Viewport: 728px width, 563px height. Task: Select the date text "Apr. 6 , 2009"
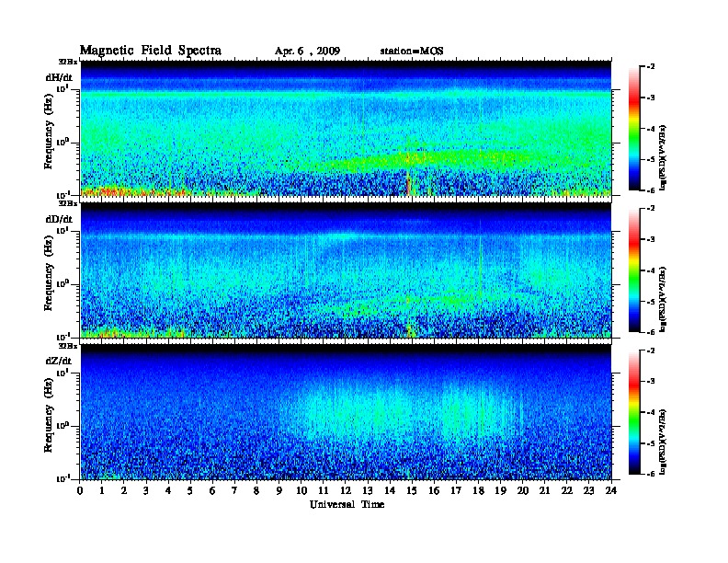click(307, 52)
